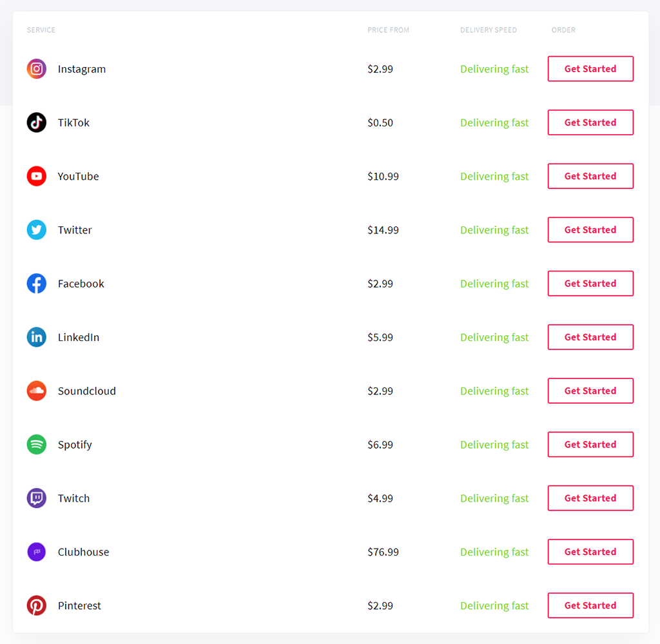This screenshot has width=660, height=644.
Task: Get Started for Clubhouse service
Action: 590,552
